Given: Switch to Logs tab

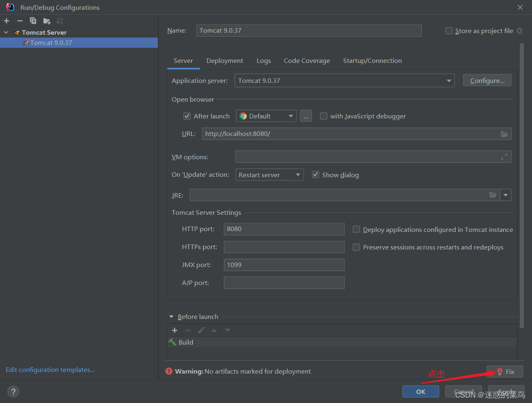Looking at the screenshot, I should point(264,61).
